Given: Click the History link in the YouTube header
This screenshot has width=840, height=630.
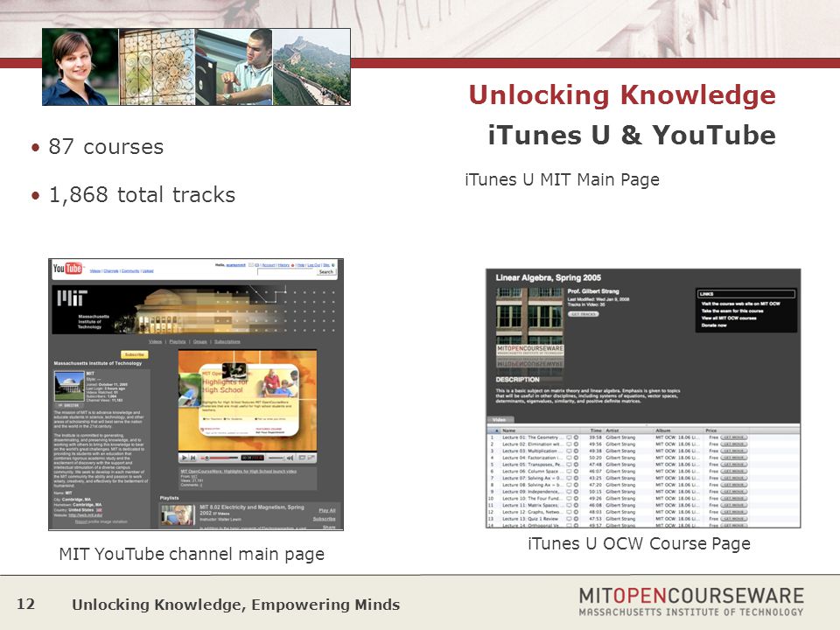Looking at the screenshot, I should [x=283, y=265].
